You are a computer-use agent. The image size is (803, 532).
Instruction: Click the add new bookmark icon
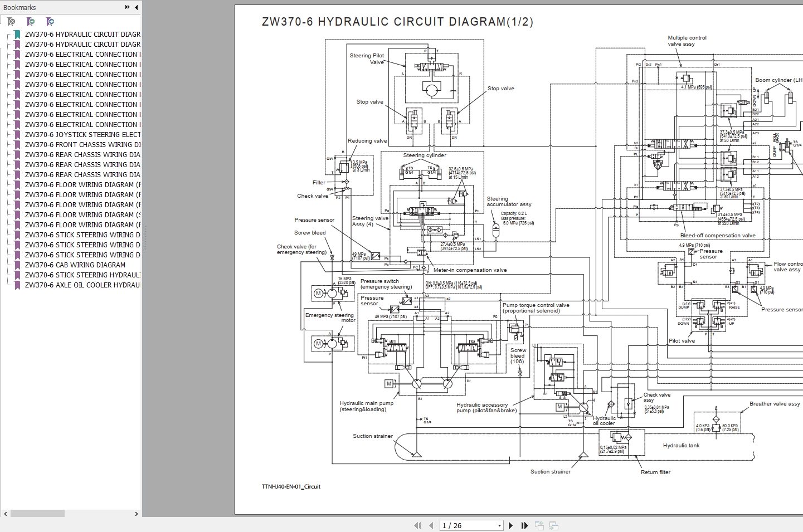[x=31, y=22]
